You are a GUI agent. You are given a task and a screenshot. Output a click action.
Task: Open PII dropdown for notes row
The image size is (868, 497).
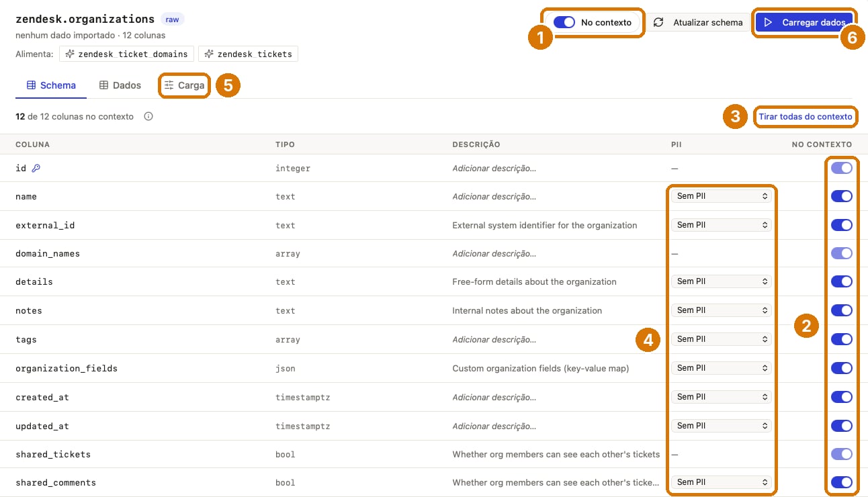(x=722, y=310)
